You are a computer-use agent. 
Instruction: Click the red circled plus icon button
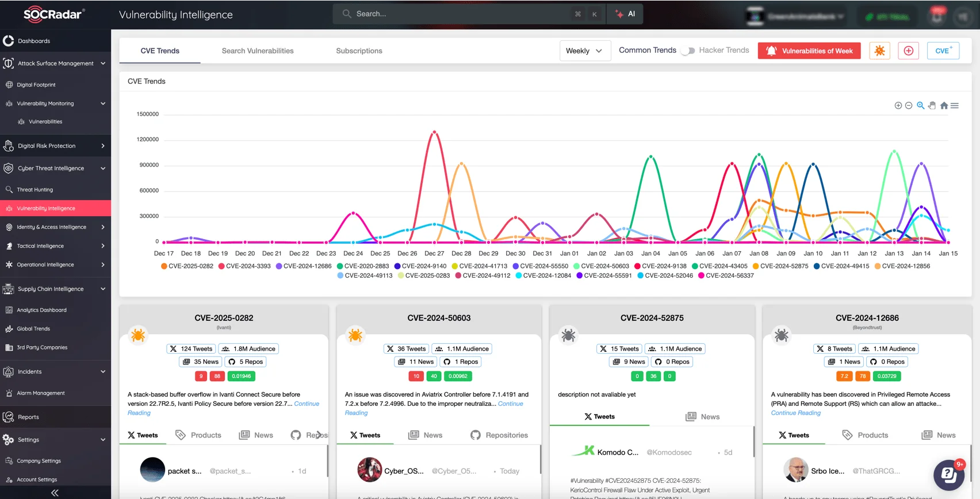pyautogui.click(x=909, y=51)
